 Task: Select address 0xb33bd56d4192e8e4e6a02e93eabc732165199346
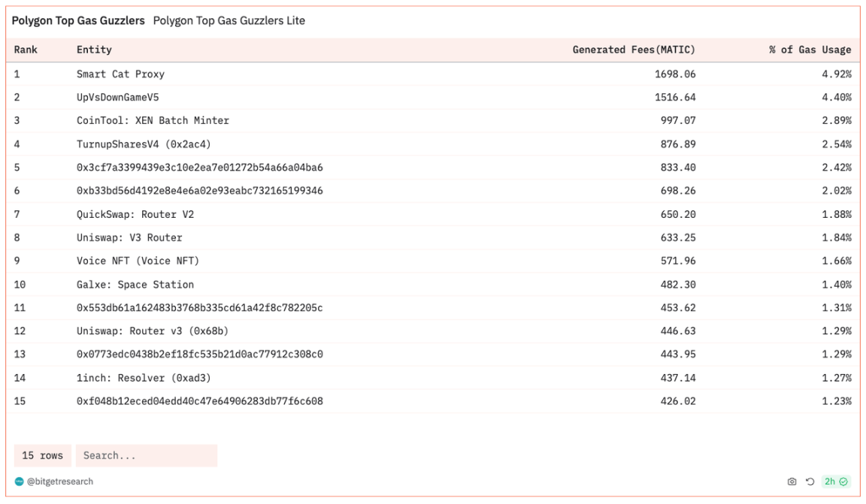pyautogui.click(x=200, y=191)
